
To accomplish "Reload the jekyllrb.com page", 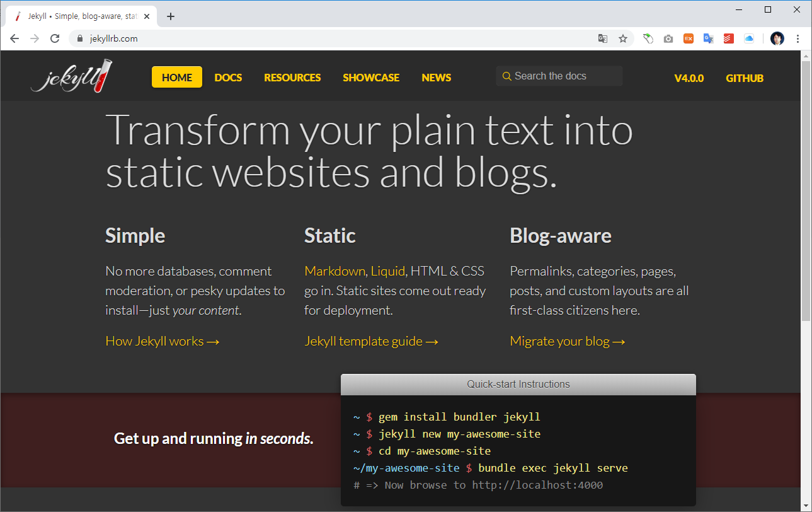I will [55, 38].
